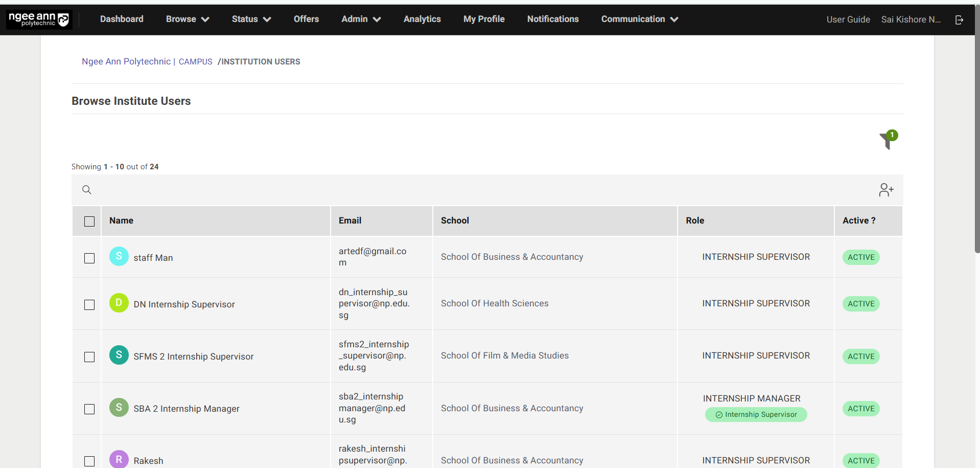Image resolution: width=980 pixels, height=468 pixels.
Task: Click the Internship Supervisor green role badge
Action: 756,415
